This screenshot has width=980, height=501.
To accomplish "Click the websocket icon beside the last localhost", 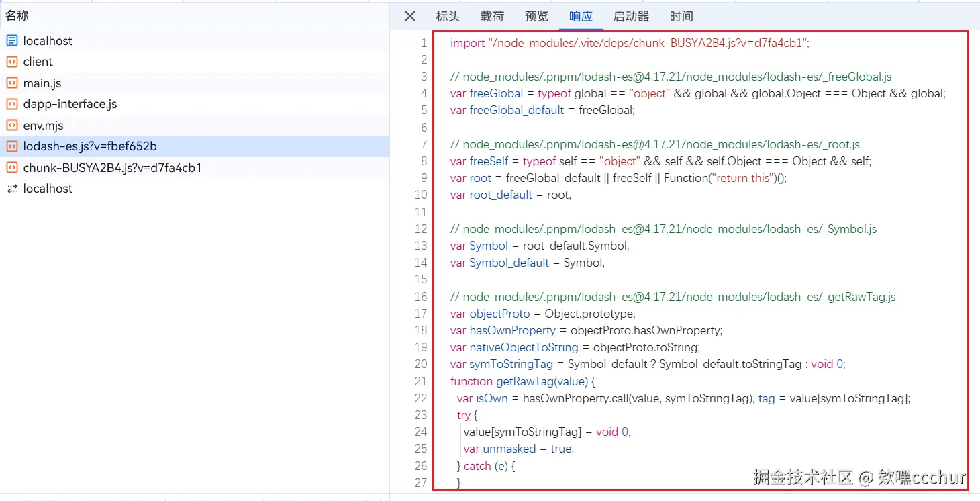I will coord(11,189).
